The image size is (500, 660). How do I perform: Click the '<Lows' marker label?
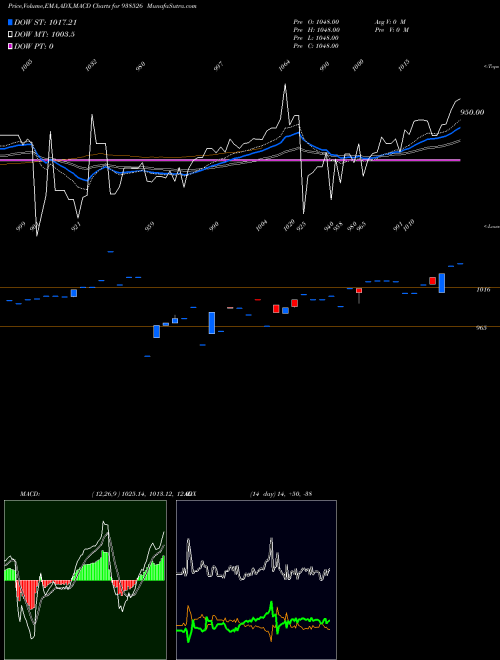pyautogui.click(x=491, y=226)
